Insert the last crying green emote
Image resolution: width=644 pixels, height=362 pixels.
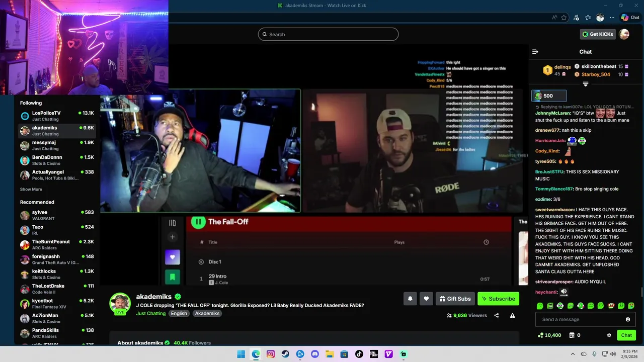pos(631,306)
